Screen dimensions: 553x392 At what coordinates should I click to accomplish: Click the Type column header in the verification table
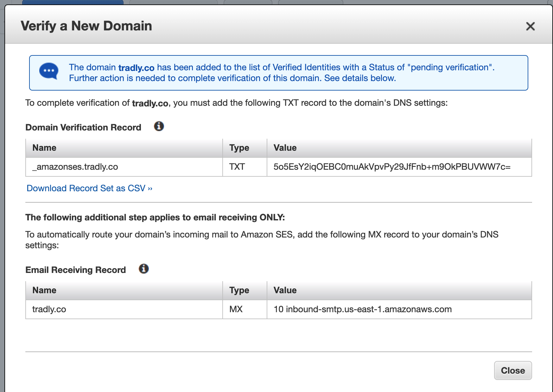coord(239,148)
